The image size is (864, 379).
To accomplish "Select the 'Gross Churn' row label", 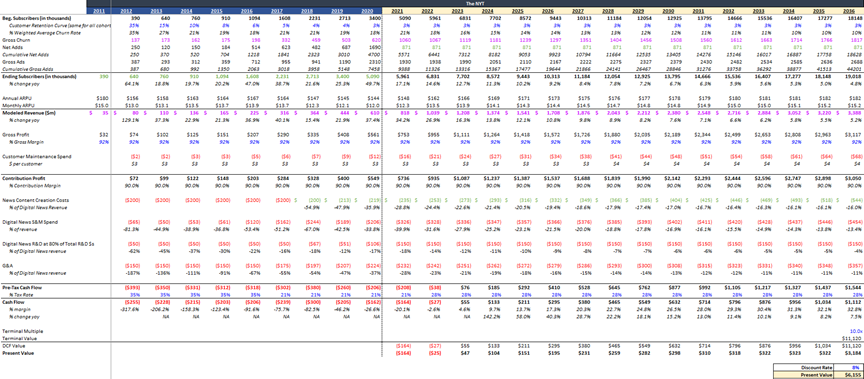I will pyautogui.click(x=13, y=40).
